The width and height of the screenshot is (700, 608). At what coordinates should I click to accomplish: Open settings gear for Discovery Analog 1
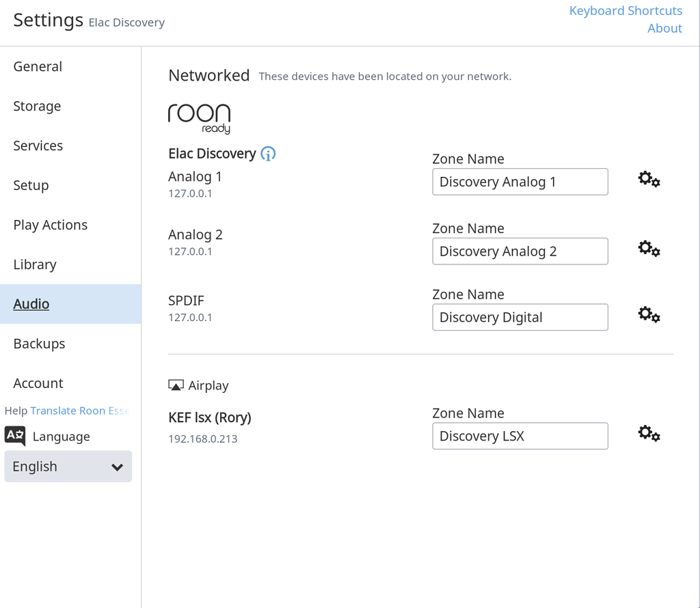tap(649, 180)
